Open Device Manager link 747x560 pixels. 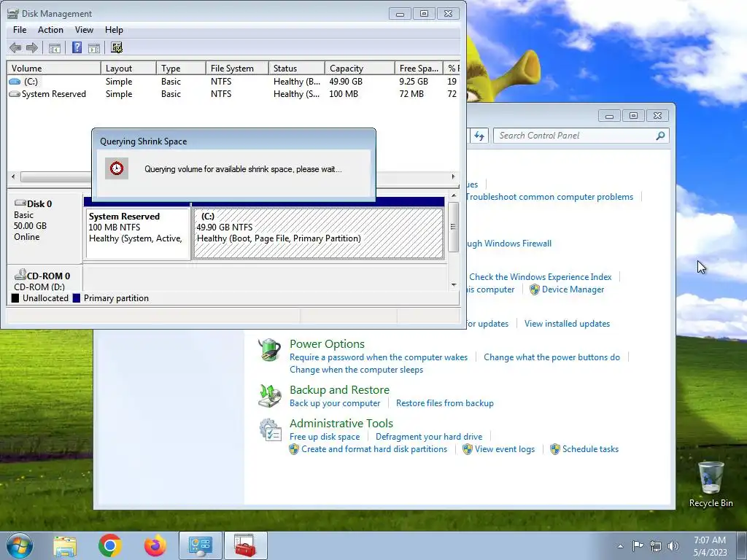[573, 289]
